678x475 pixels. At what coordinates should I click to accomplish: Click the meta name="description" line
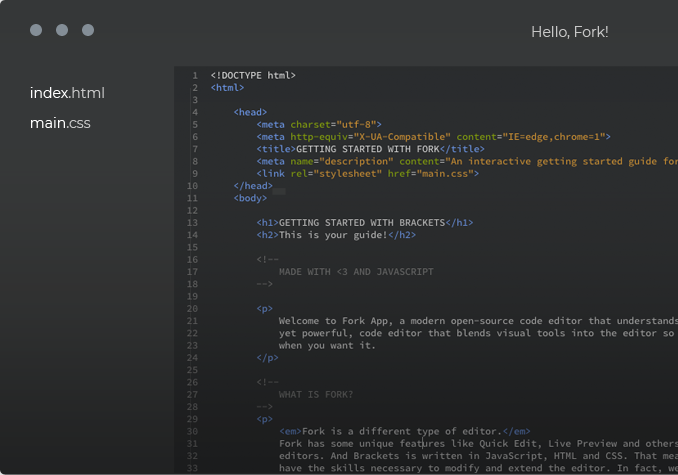(x=467, y=162)
